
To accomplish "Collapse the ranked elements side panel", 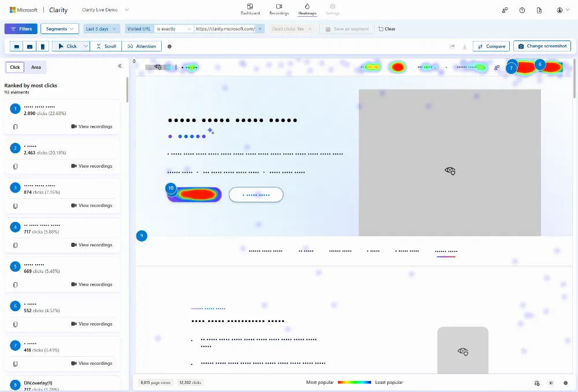I will 120,66.
